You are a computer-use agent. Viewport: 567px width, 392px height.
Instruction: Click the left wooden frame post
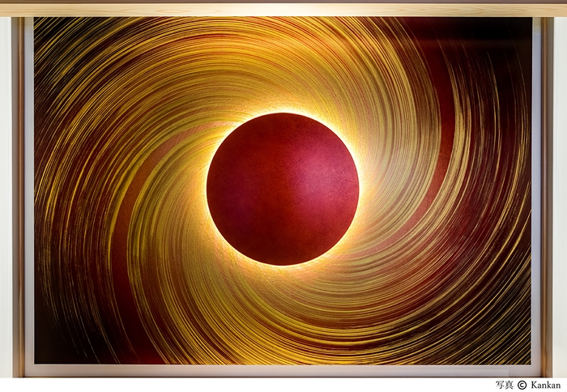coord(17,194)
